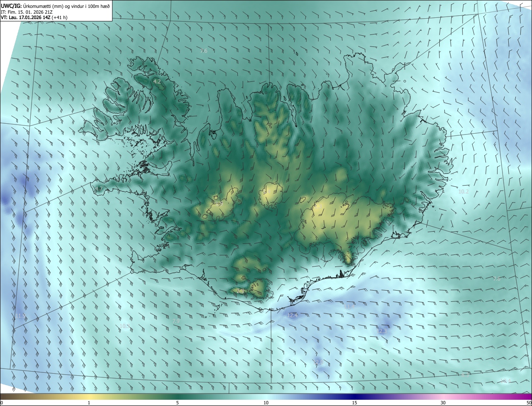Select the 10.4 value label in the southeast corner

506,381
